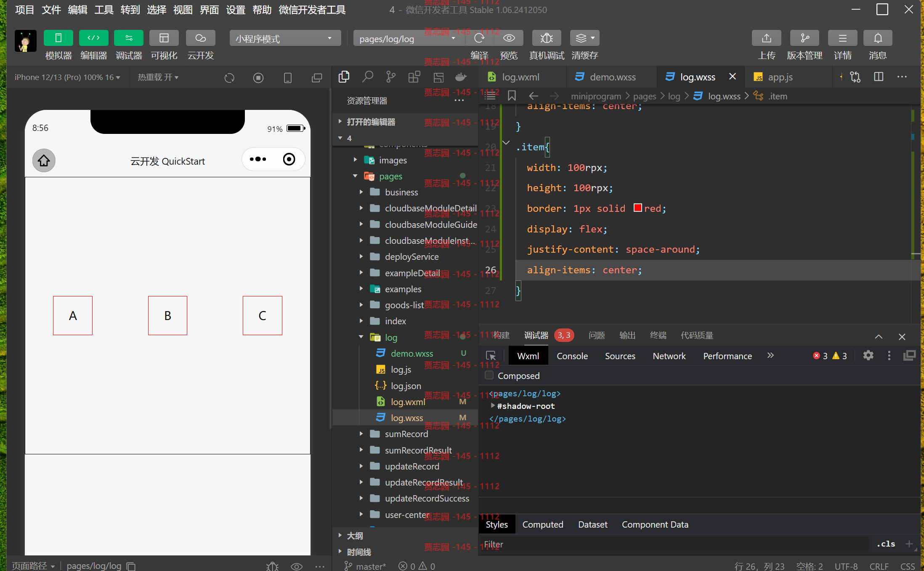Viewport: 924px width, 571px height.
Task: Click the compare changes icon
Action: coord(855,77)
